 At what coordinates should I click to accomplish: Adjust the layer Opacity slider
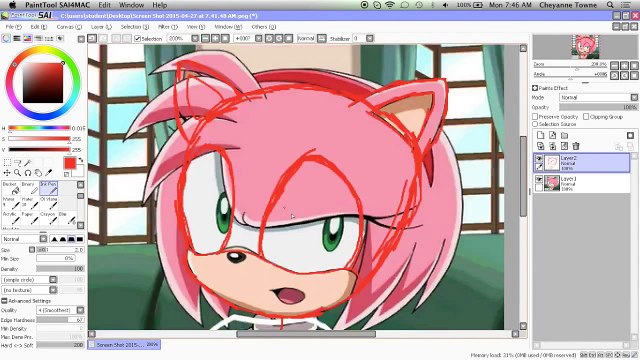[598, 107]
